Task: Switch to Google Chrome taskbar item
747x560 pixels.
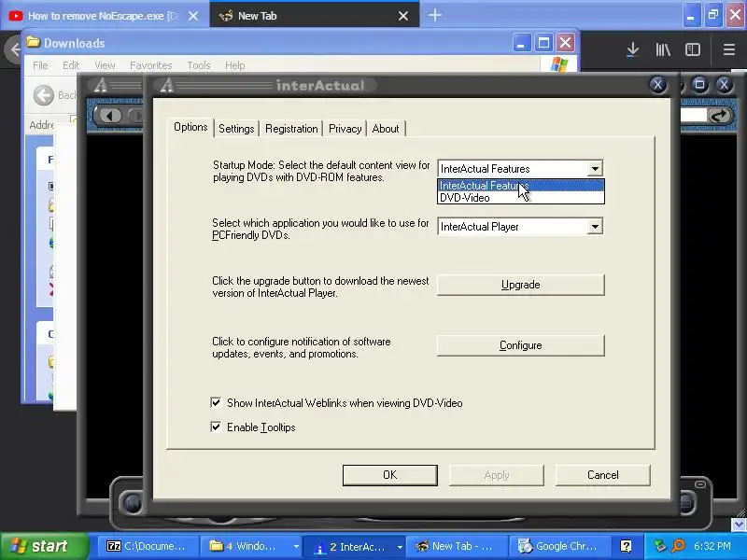Action: click(559, 546)
